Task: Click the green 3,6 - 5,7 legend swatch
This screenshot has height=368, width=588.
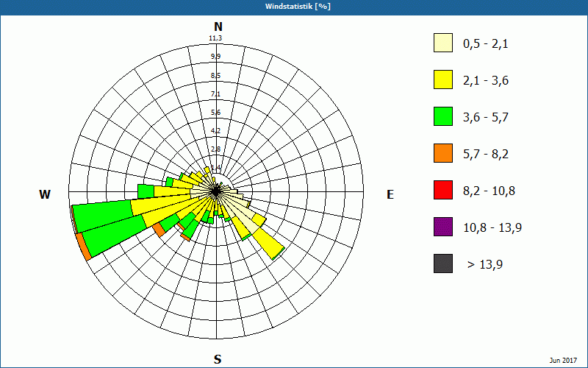Action: [x=443, y=116]
